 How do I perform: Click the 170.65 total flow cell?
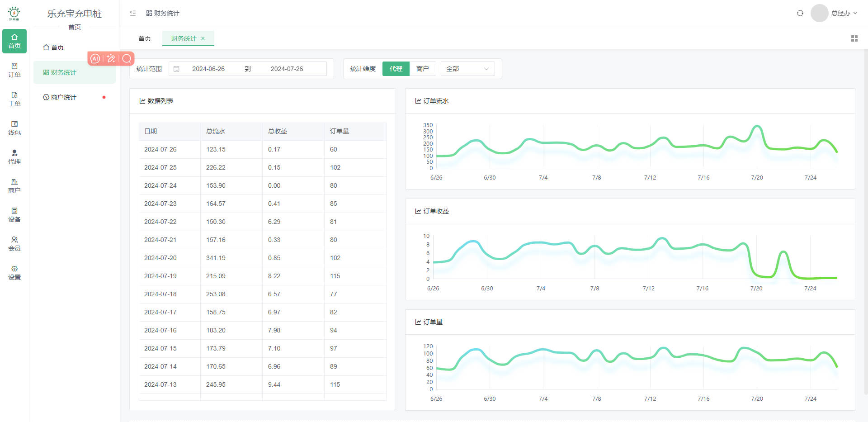tap(231, 366)
